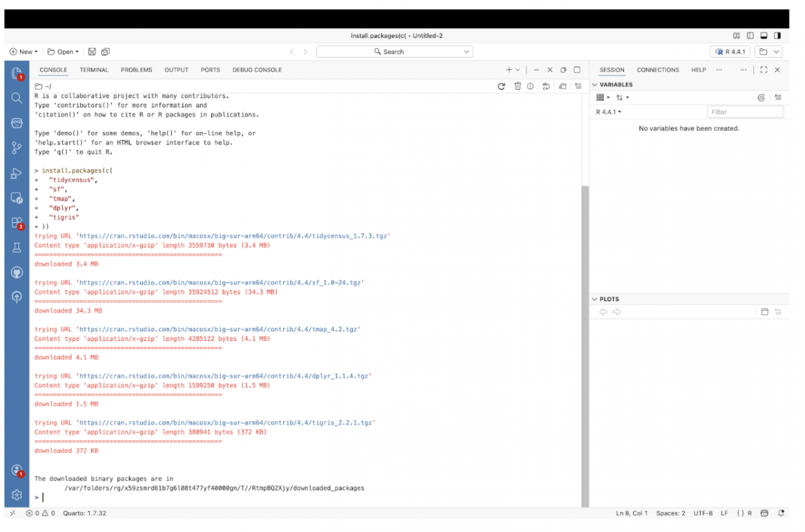
Task: Toggle the primary sidebar layout visibility
Action: pos(750,36)
